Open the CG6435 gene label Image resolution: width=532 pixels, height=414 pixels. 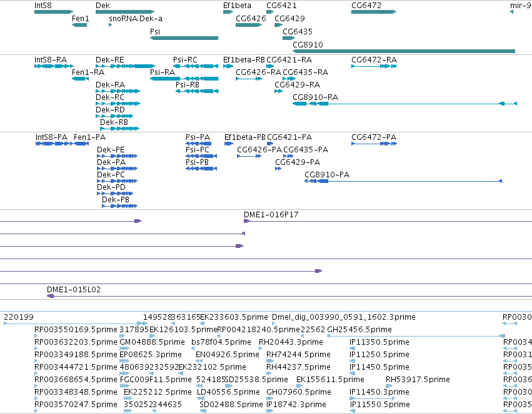point(298,31)
